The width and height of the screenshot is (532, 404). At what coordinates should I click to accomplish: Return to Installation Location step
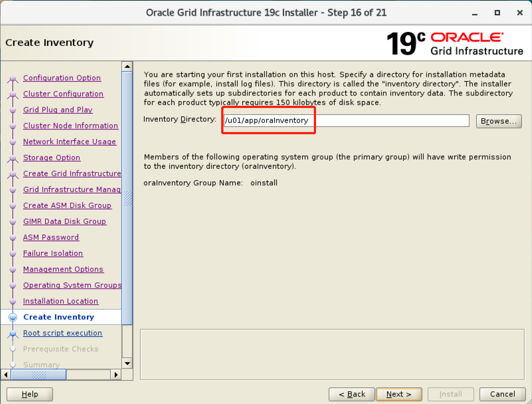(x=61, y=301)
